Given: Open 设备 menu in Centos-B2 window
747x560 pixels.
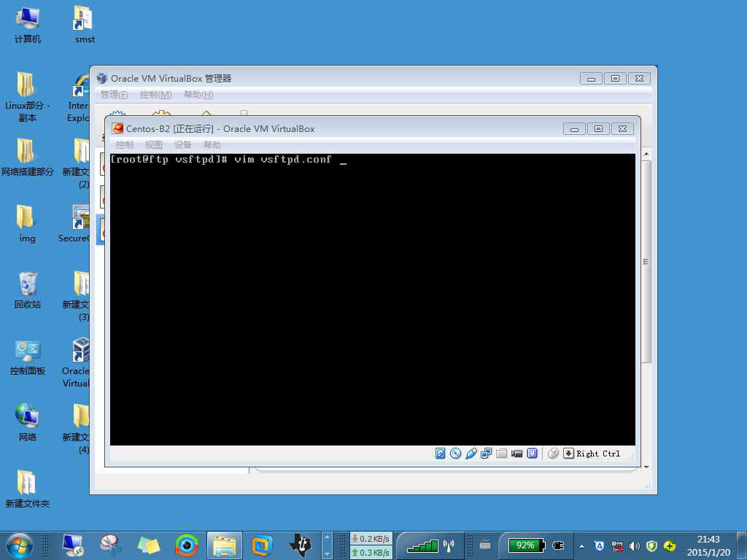Looking at the screenshot, I should 182,145.
